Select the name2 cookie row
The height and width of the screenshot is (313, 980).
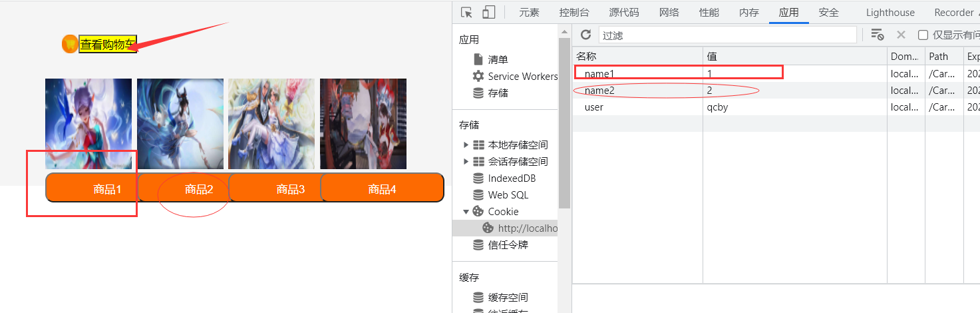[x=776, y=90]
